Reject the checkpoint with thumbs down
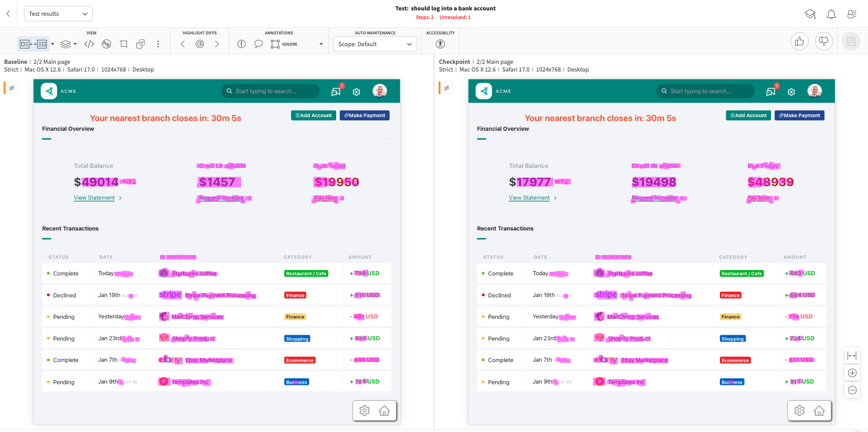 824,42
